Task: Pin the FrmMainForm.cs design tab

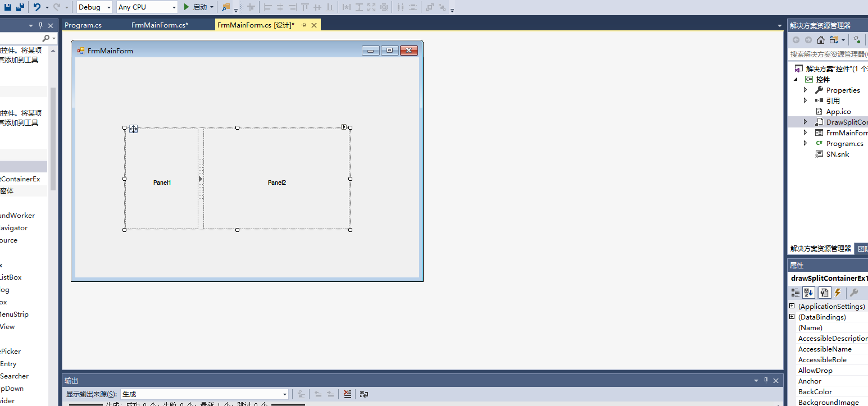Action: click(303, 25)
